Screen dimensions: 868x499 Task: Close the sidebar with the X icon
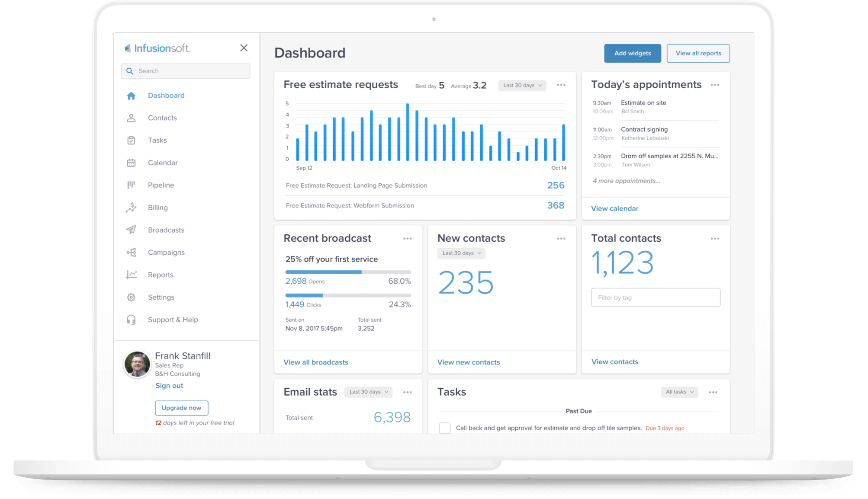(x=244, y=48)
